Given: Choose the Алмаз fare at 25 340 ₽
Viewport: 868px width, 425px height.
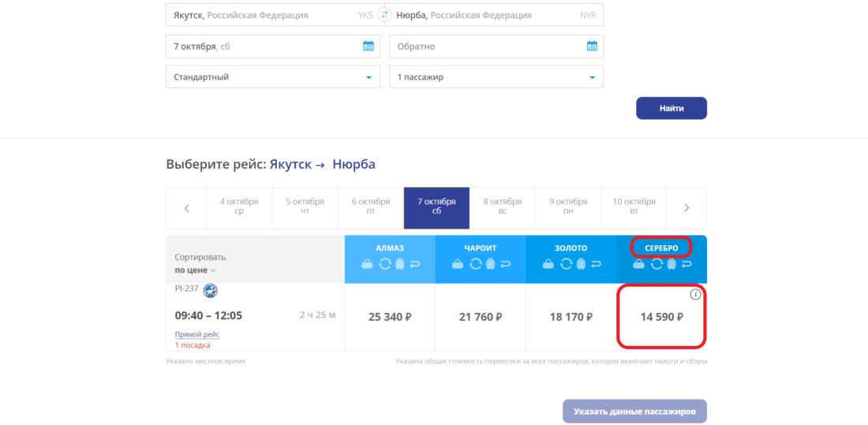Looking at the screenshot, I should coord(390,317).
